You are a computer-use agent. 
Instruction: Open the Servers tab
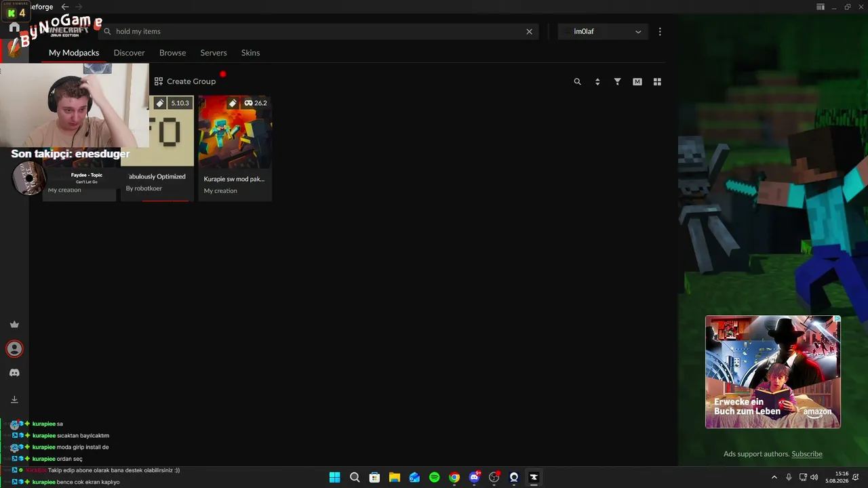[214, 53]
